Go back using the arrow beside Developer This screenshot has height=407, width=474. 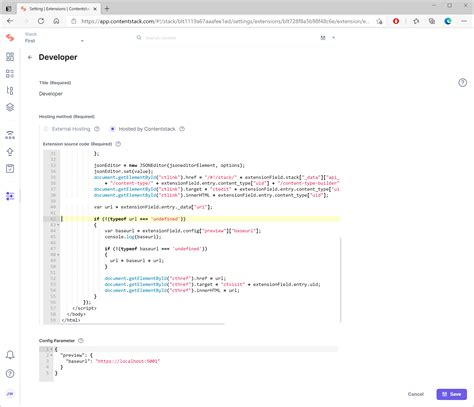click(x=30, y=57)
